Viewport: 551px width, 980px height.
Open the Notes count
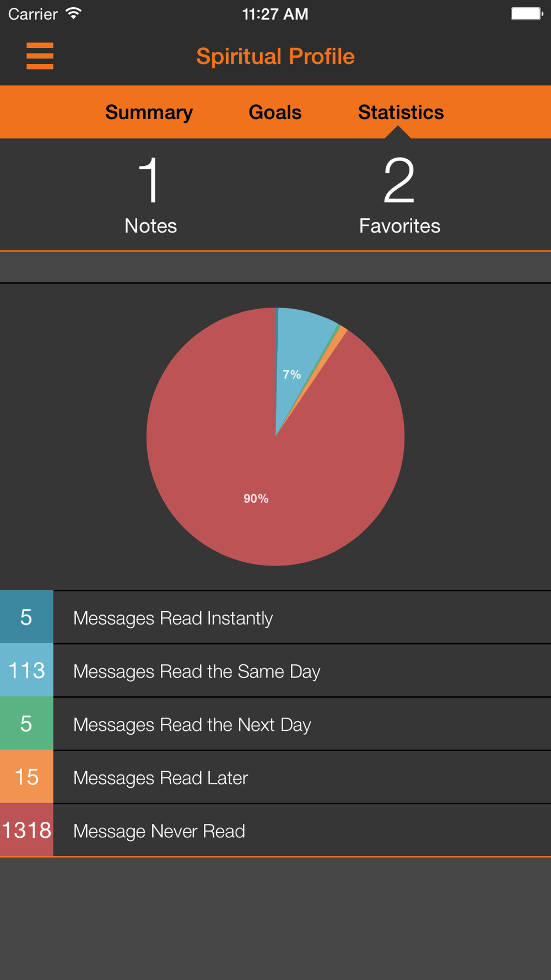[150, 196]
